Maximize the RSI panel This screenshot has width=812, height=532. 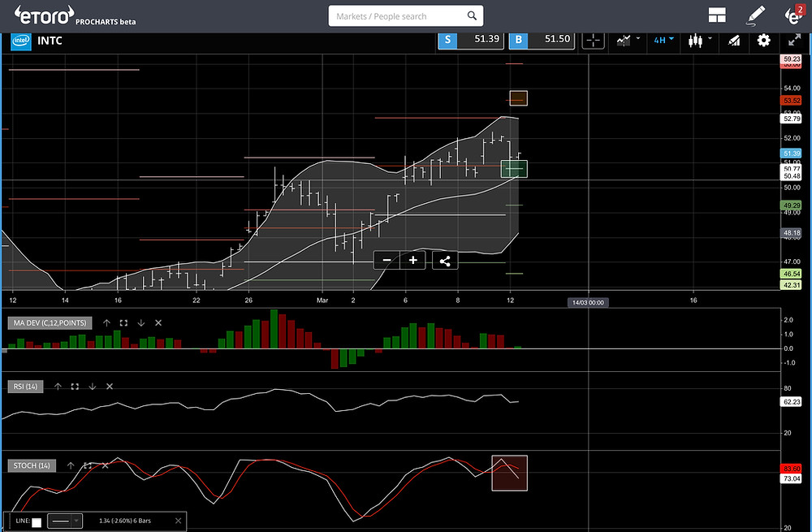tap(75, 387)
